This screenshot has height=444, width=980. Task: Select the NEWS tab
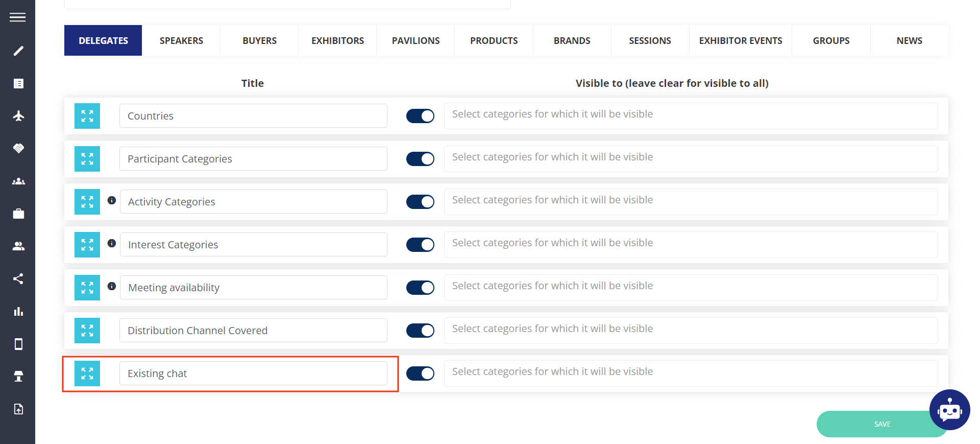(909, 40)
